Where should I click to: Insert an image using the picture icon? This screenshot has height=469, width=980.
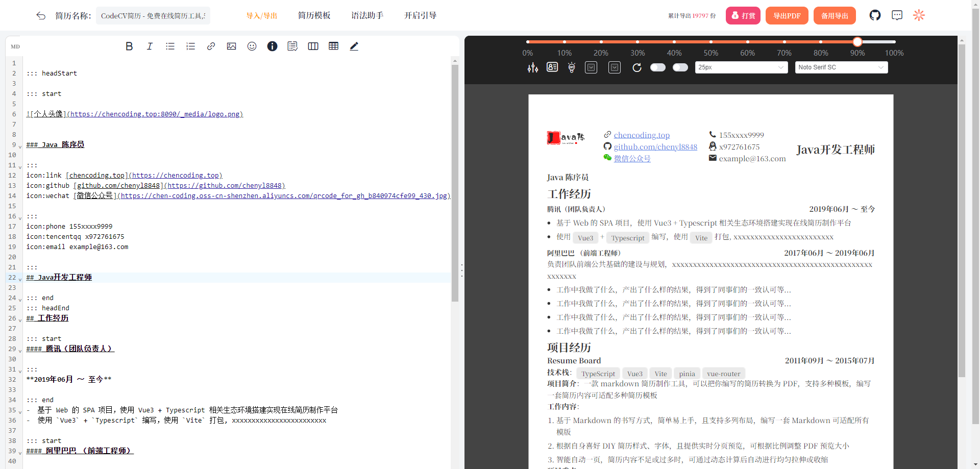pos(231,46)
